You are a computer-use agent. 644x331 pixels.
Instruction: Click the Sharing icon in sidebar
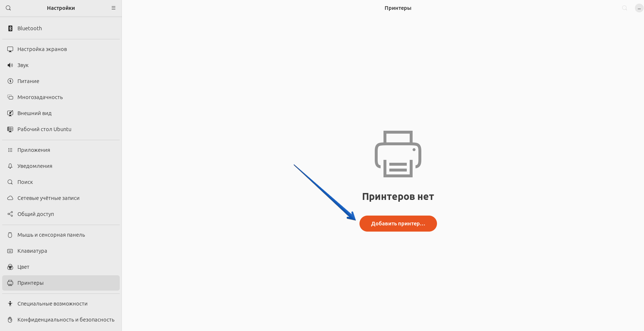coord(10,214)
